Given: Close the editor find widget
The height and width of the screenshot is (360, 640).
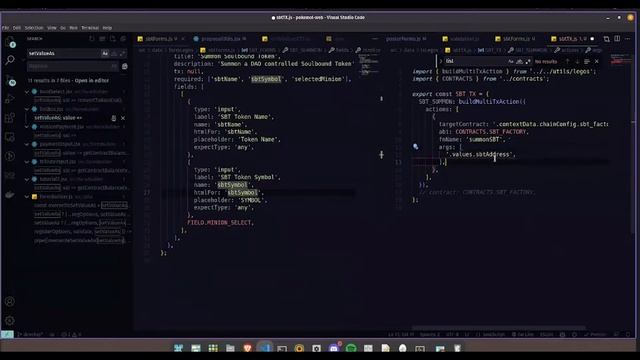Looking at the screenshot, I should (x=597, y=61).
